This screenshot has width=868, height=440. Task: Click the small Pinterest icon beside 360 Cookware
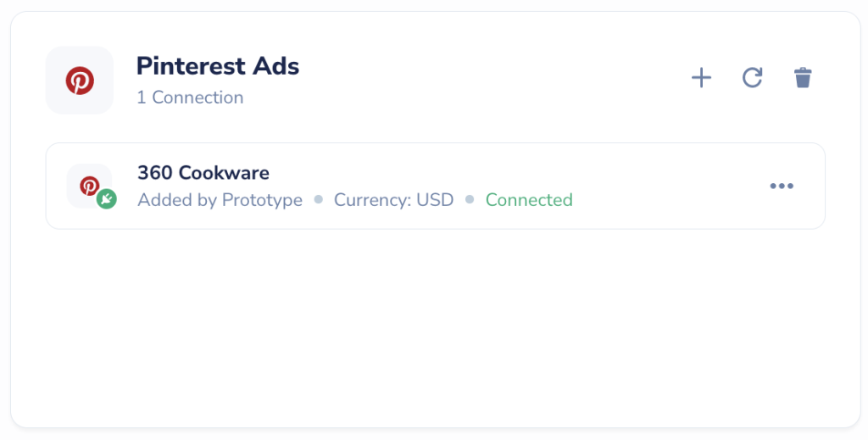[89, 186]
